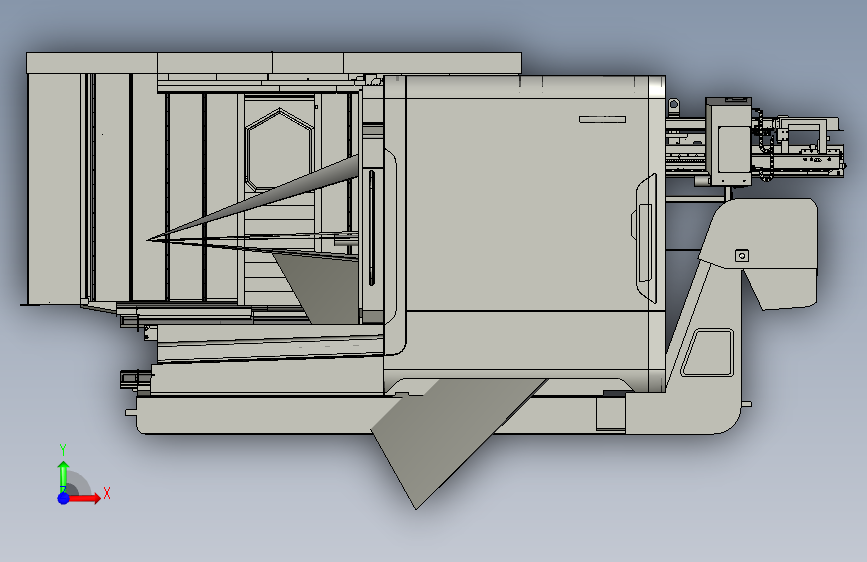Select the small rectangular nameplate on the enclosure
The width and height of the screenshot is (867, 562).
click(x=602, y=119)
